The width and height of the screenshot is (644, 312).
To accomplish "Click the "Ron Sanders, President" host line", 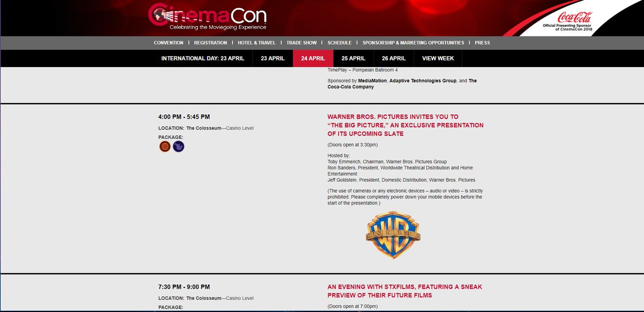I will click(x=400, y=171).
